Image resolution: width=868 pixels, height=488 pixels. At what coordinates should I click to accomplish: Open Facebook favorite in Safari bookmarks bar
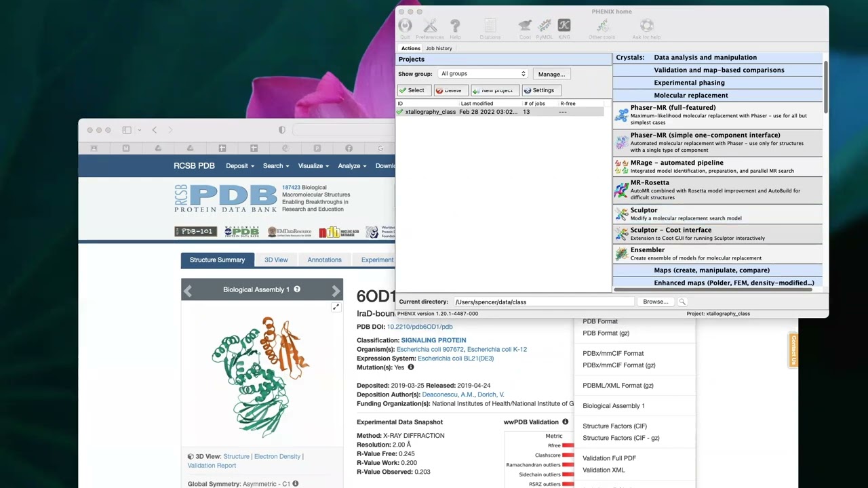point(349,148)
